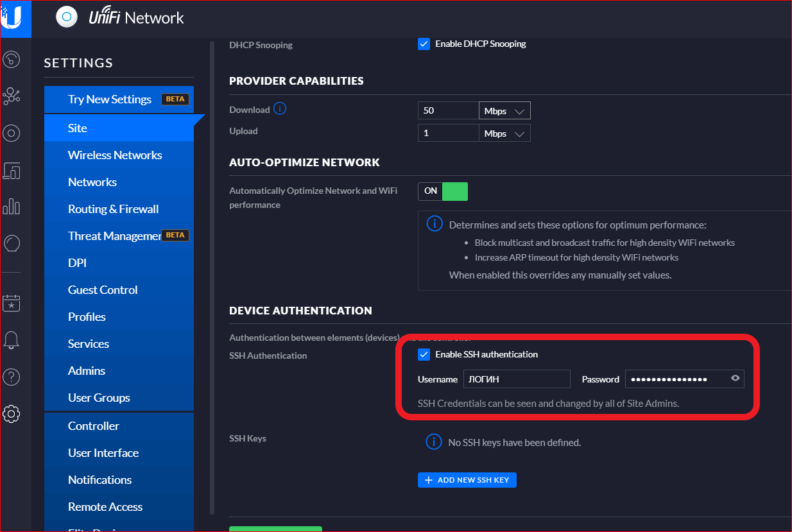792x532 pixels.
Task: Open the Events calendar icon
Action: [12, 303]
